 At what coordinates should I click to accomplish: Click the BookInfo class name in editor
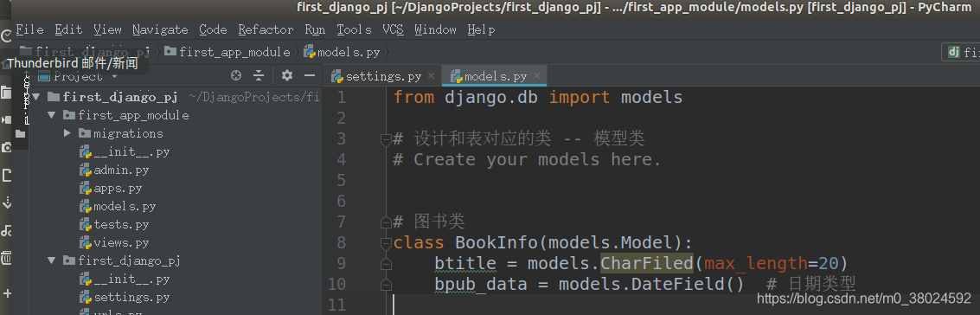(496, 242)
